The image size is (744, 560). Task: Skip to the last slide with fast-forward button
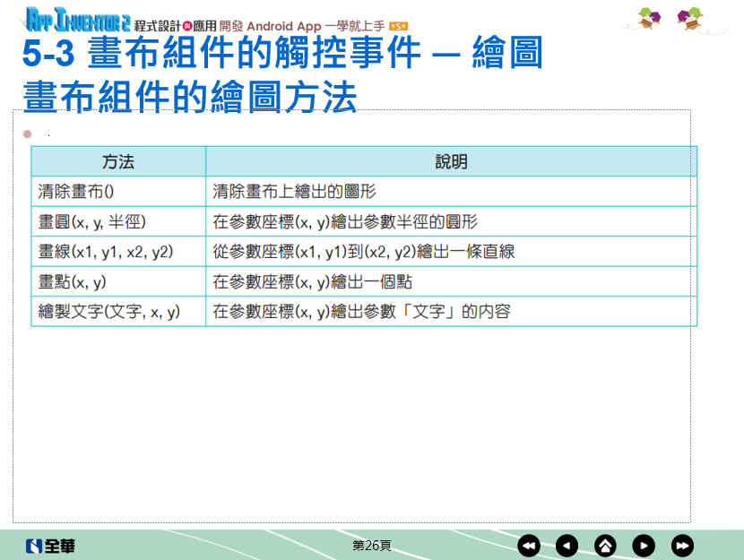click(682, 545)
